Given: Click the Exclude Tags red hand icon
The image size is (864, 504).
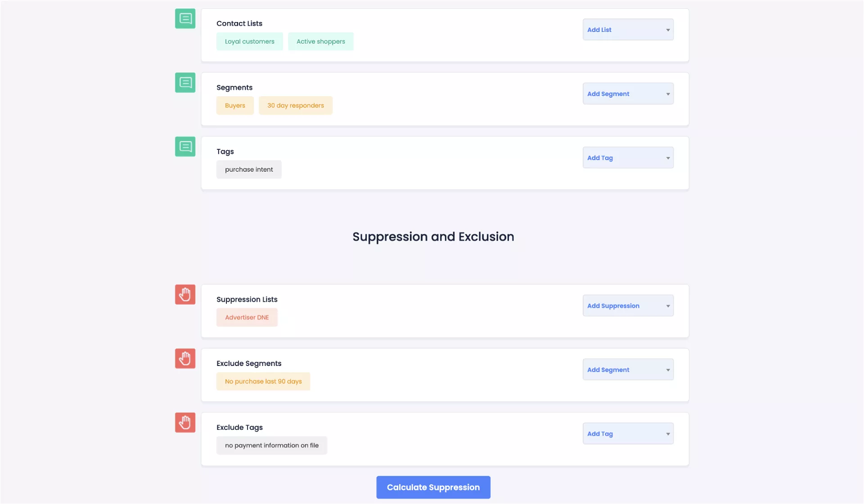Looking at the screenshot, I should click(x=185, y=423).
